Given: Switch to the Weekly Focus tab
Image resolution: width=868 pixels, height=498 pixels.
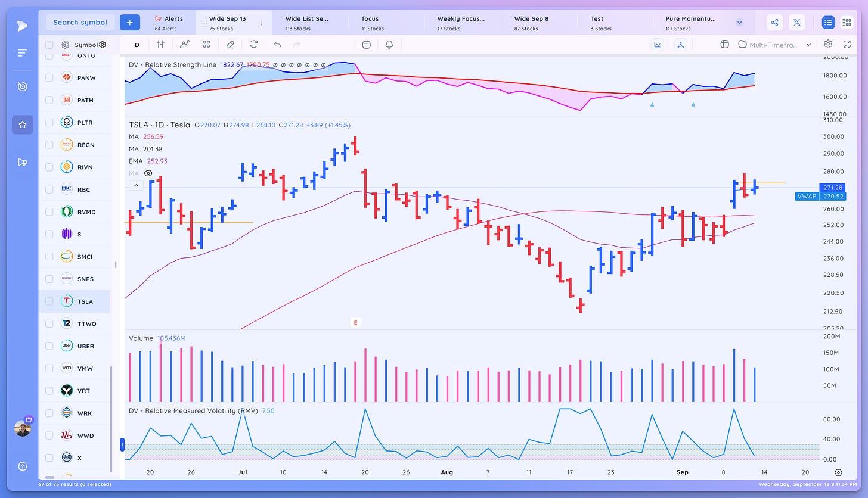Looking at the screenshot, I should [461, 23].
